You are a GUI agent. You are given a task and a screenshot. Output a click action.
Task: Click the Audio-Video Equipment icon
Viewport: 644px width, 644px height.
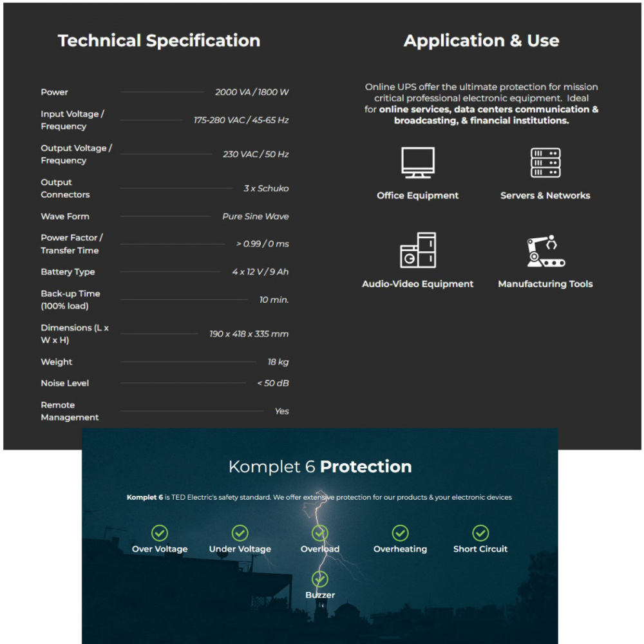pyautogui.click(x=417, y=251)
